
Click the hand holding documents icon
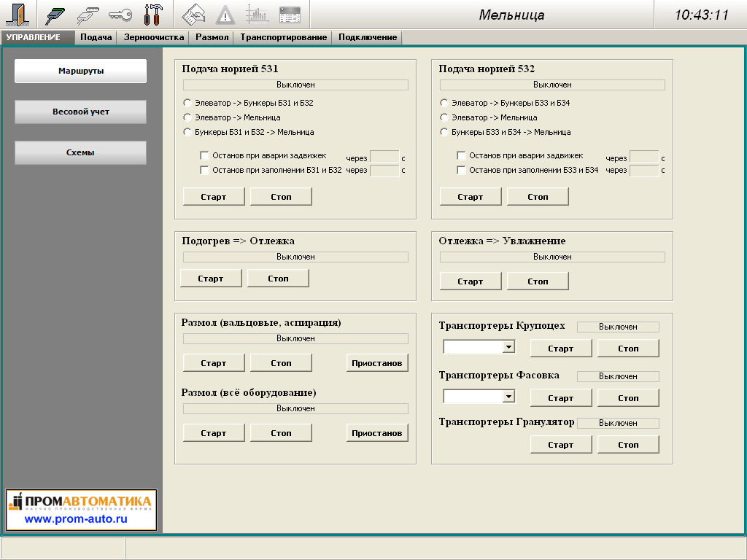pyautogui.click(x=193, y=15)
